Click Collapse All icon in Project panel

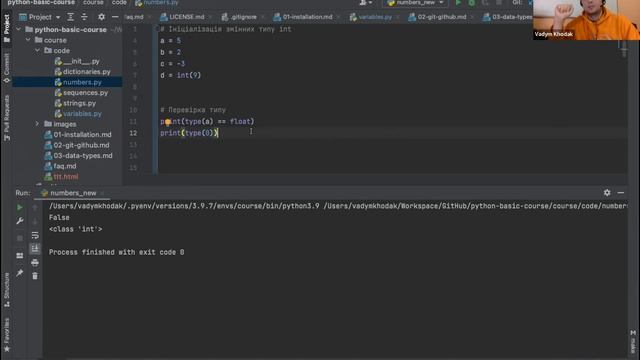(x=84, y=17)
